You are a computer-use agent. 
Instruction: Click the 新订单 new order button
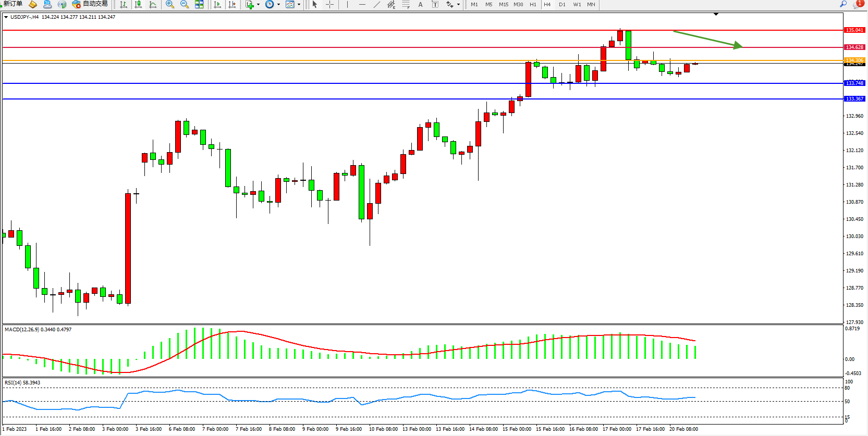pyautogui.click(x=13, y=4)
